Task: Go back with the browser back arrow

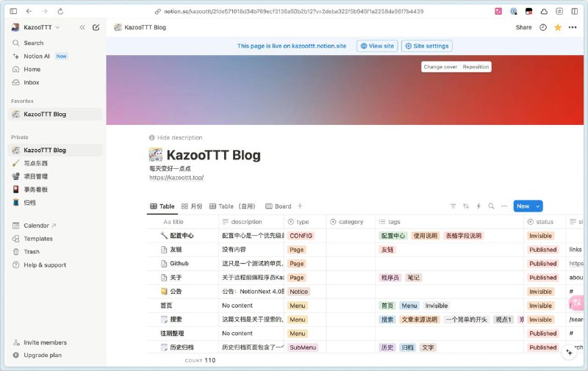Action: click(29, 11)
